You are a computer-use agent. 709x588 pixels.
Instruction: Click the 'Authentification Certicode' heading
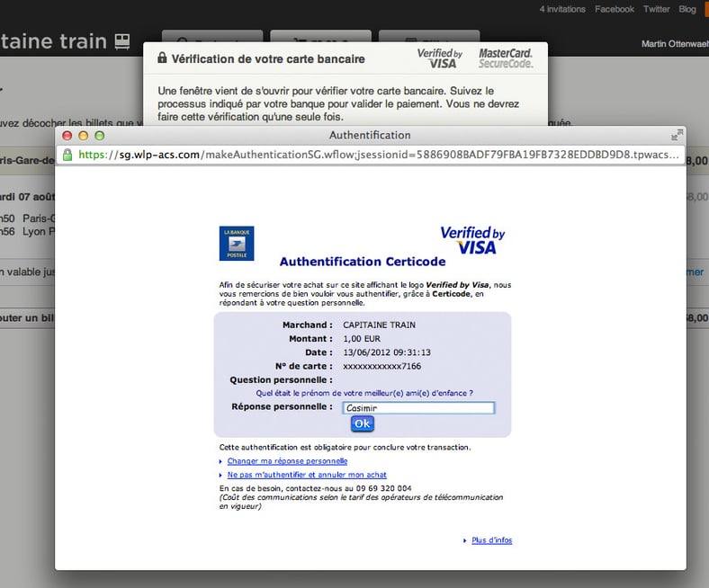(363, 262)
